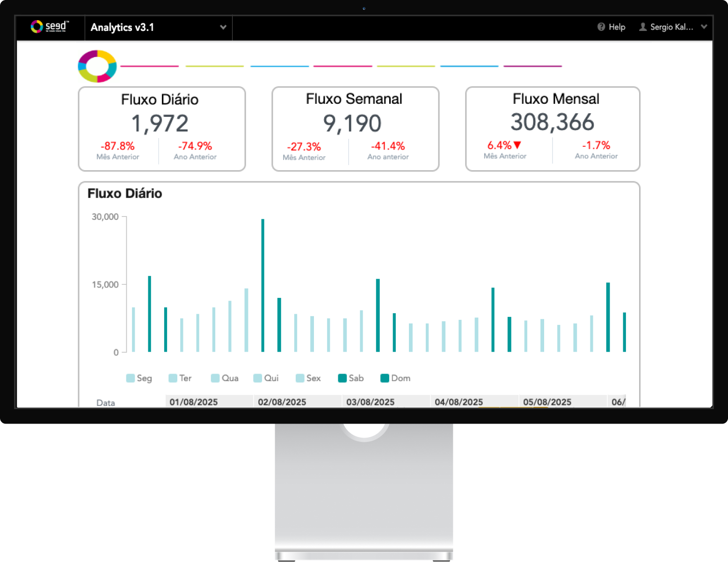Click the tallest bar in the chart
728x562 pixels.
point(263,285)
